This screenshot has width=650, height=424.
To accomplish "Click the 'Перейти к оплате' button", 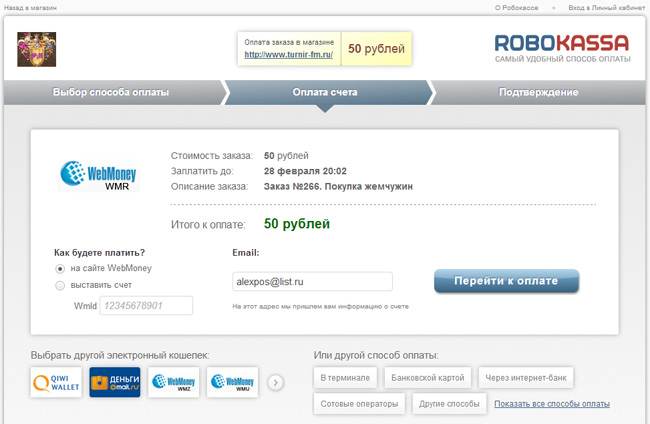I will (506, 281).
